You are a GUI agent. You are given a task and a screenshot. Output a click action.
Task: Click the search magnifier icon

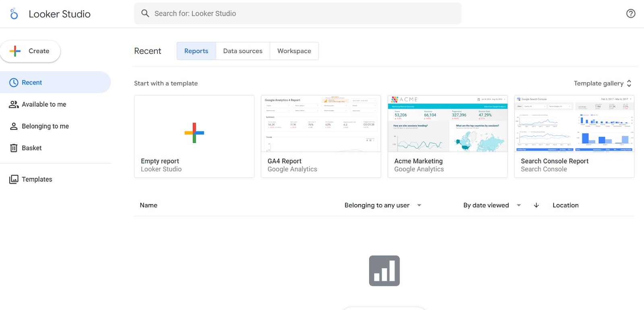point(145,13)
